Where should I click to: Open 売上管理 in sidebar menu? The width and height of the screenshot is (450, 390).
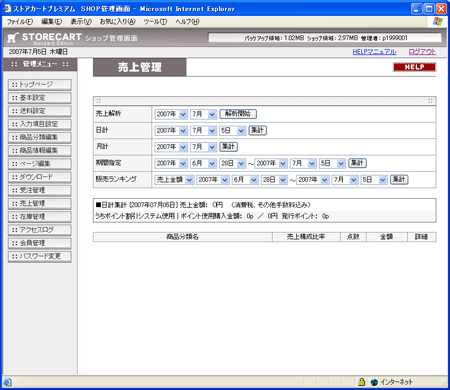[x=40, y=203]
